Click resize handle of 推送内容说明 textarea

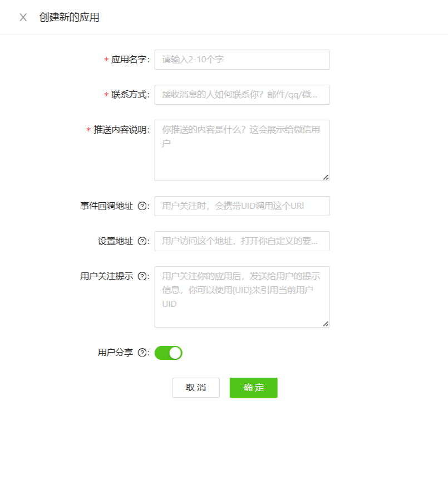(326, 177)
